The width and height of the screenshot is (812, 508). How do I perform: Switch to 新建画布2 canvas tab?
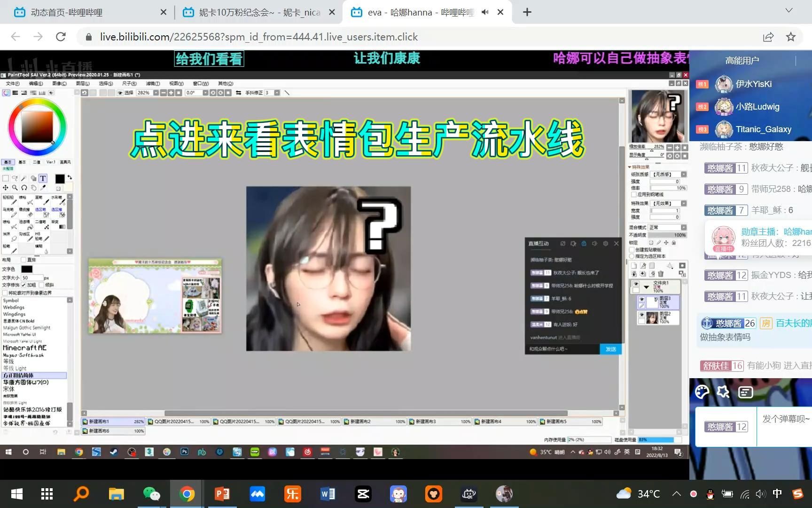coord(375,421)
